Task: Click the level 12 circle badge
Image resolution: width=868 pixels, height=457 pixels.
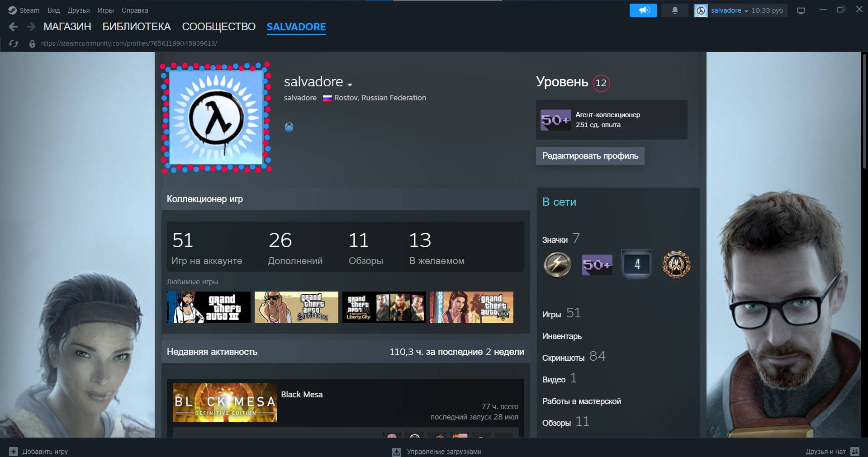Action: click(x=601, y=83)
